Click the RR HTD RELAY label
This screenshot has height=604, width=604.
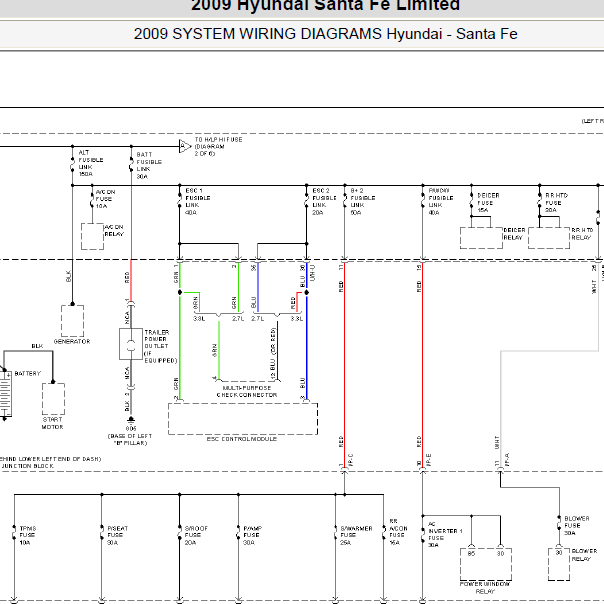click(x=582, y=234)
